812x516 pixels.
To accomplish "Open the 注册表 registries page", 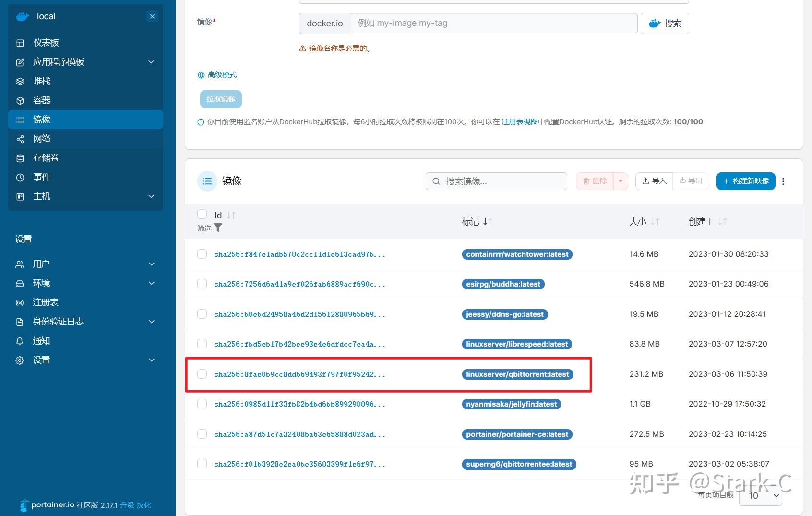I will 45,302.
